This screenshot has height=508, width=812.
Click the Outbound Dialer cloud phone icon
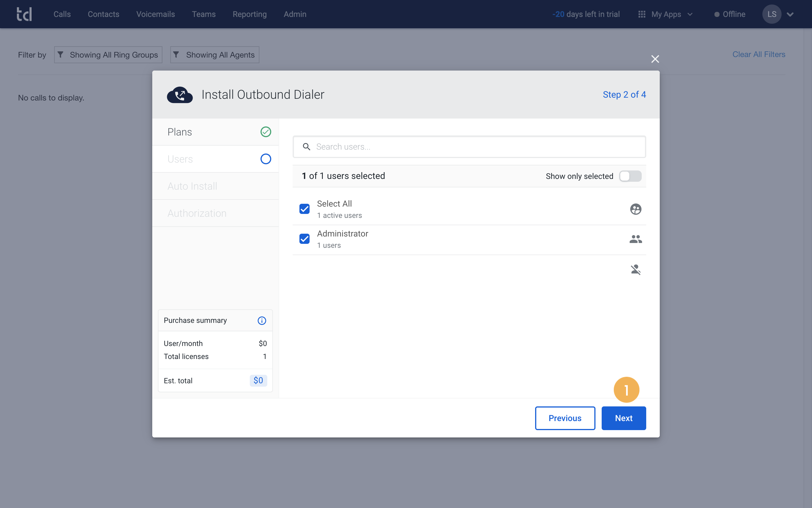(180, 95)
